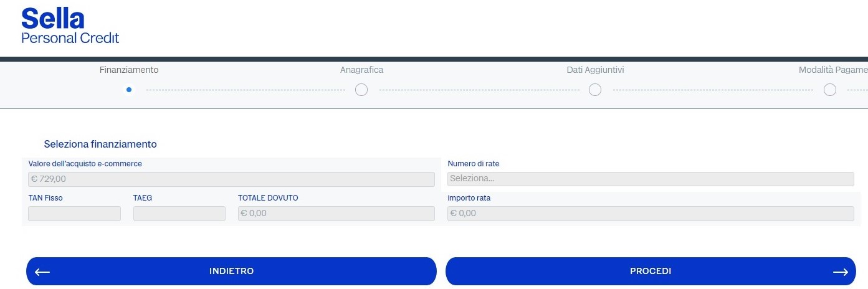Click the right arrow icon on PROCEDI
The width and height of the screenshot is (868, 289).
(x=840, y=272)
